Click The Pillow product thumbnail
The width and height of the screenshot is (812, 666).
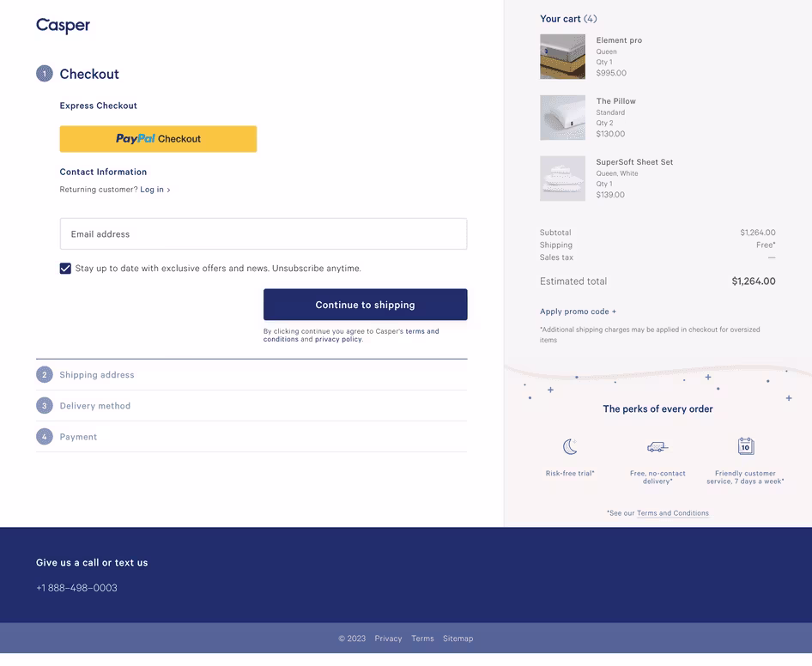tap(562, 118)
